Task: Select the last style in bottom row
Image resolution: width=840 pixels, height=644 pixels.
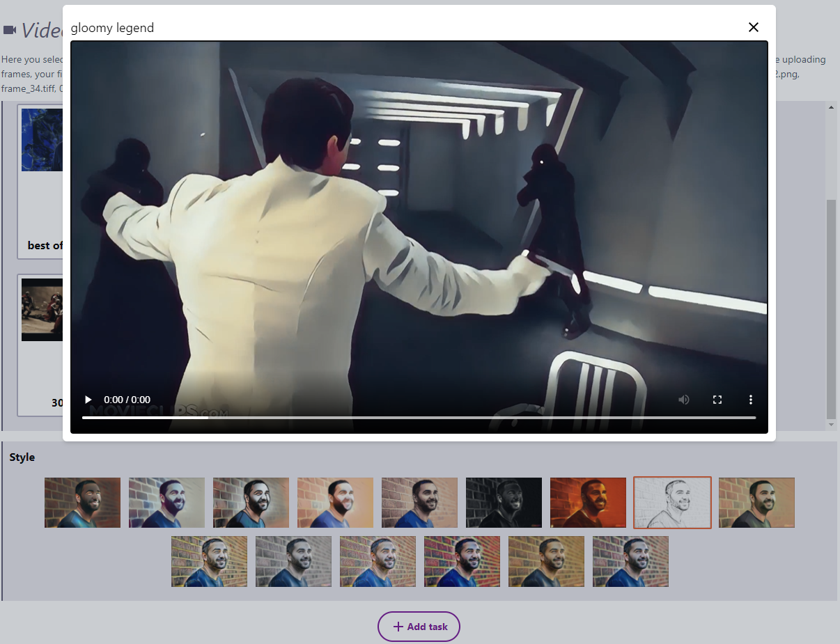Action: point(630,561)
